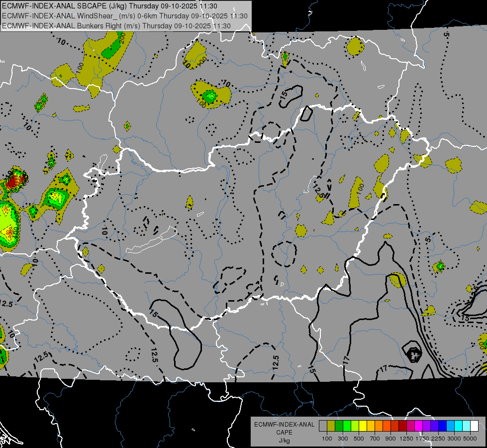The width and height of the screenshot is (487, 448).
Task: Pick the yellow 500 J/kg legend swatch
Action: click(x=363, y=426)
